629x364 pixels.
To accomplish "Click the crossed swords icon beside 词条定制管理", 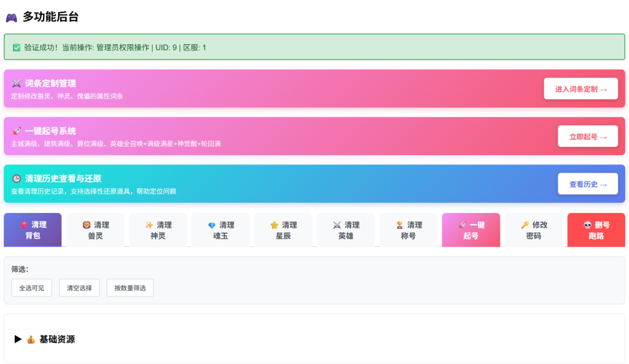I will (17, 83).
